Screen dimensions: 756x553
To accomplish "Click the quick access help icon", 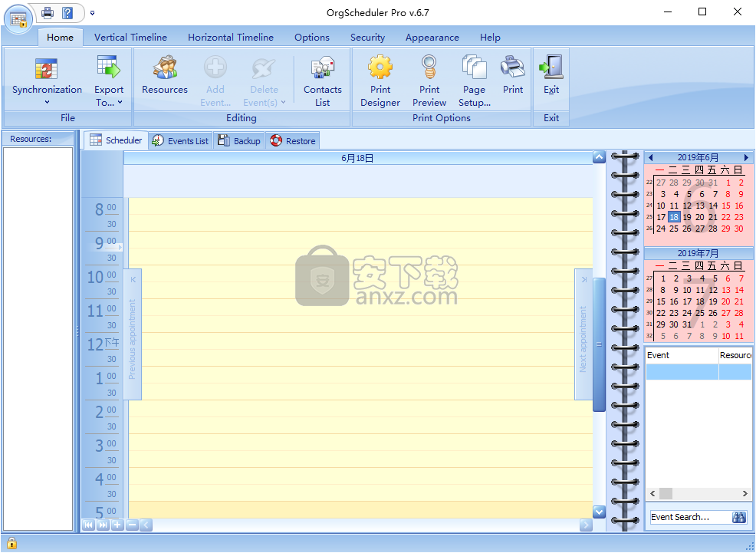I will [x=67, y=12].
